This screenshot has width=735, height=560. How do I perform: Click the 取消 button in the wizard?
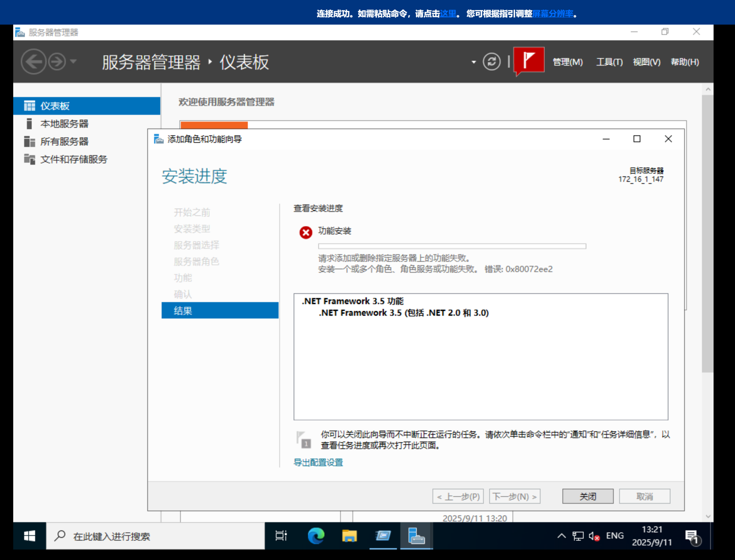click(x=644, y=496)
